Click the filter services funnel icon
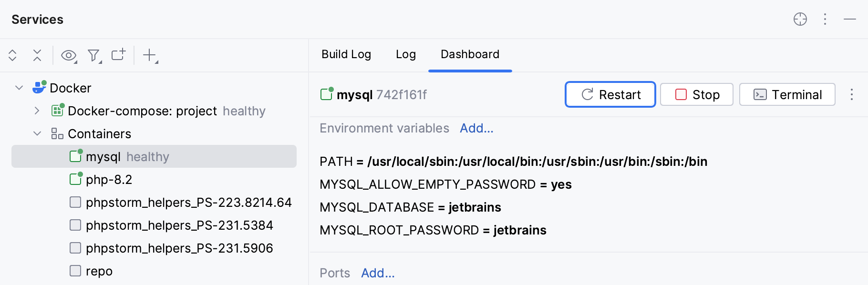 click(93, 55)
